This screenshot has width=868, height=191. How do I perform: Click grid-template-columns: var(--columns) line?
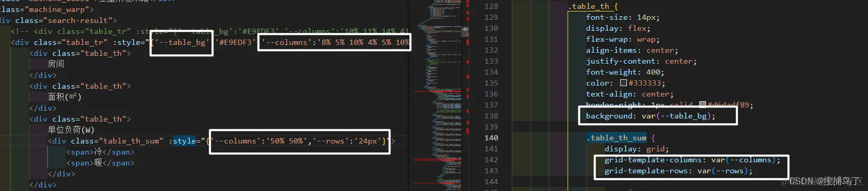coord(693,160)
